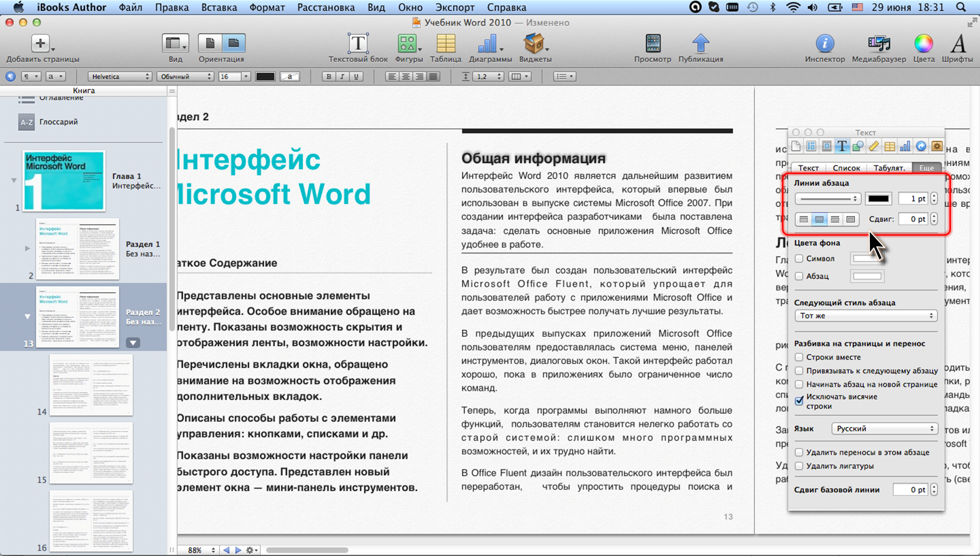Open the View toolbar menu icon

175,44
